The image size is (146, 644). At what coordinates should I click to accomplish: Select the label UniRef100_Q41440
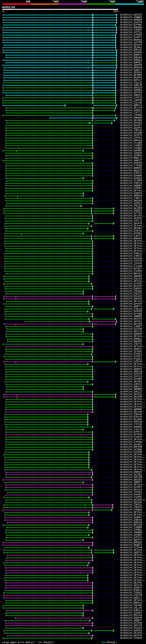click(131, 45)
